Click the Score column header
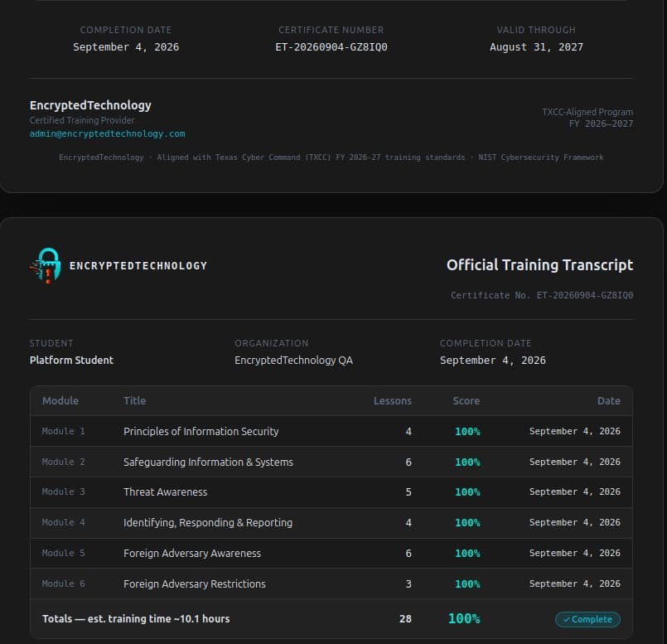The height and width of the screenshot is (644, 667). [466, 401]
